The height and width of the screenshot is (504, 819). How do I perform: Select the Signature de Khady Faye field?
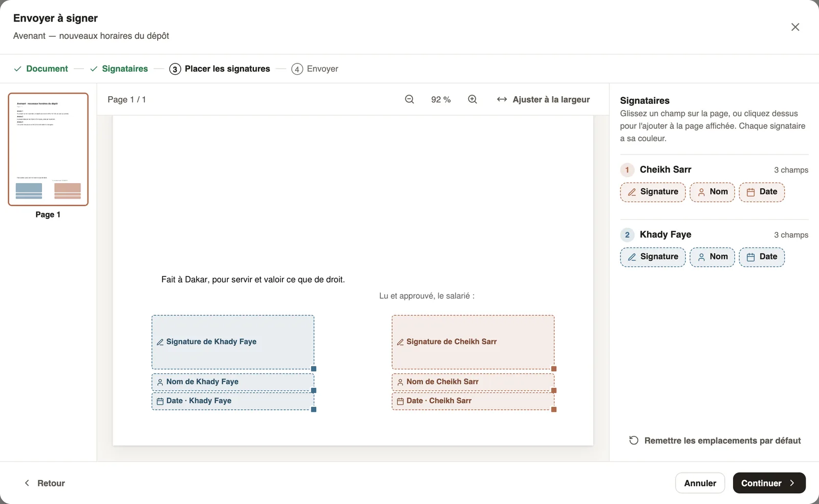pos(233,342)
